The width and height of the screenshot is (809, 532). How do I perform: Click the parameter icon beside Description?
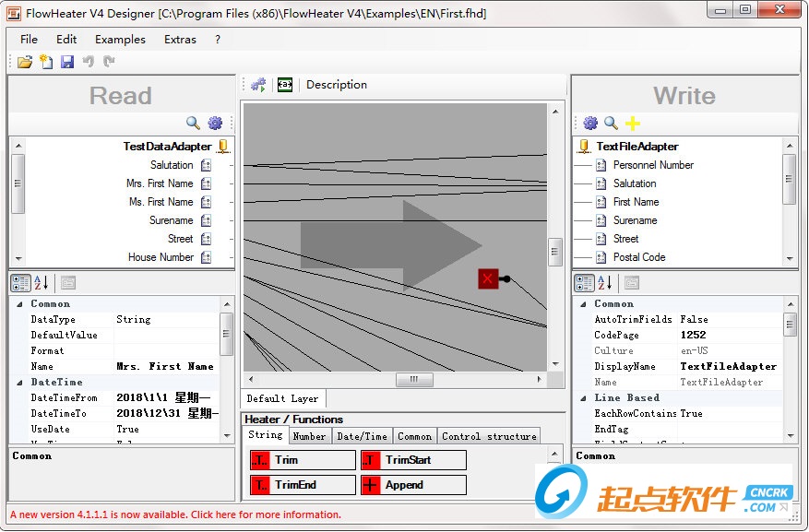(x=285, y=85)
